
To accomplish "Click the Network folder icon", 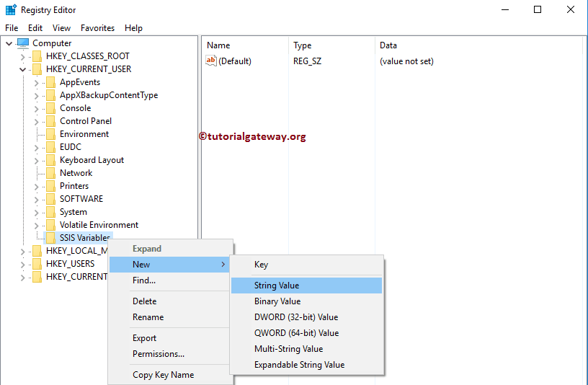I will [50, 173].
